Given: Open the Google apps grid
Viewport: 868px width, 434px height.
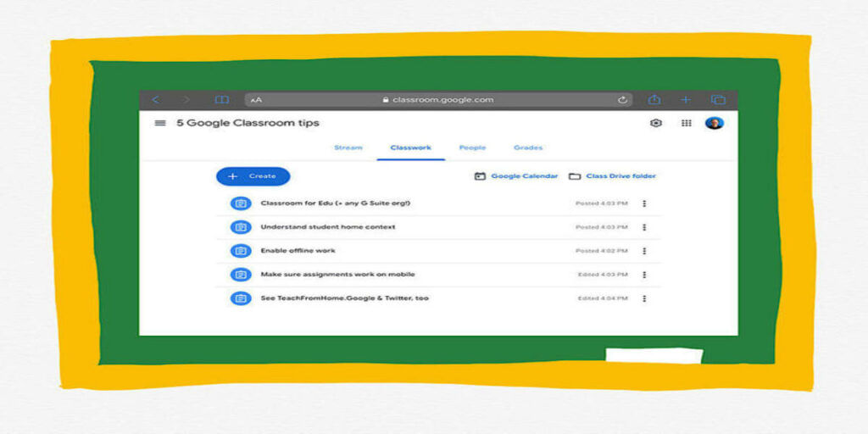Looking at the screenshot, I should [x=686, y=123].
